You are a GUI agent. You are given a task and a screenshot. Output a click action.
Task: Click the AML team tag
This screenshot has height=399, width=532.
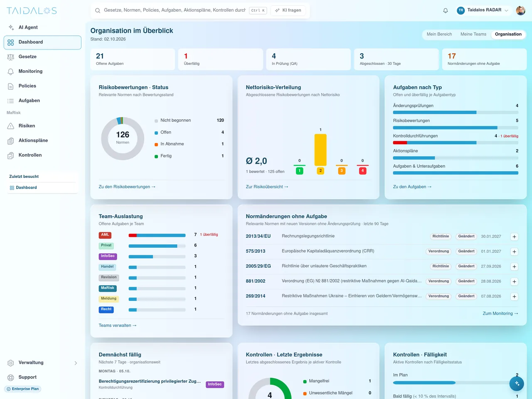point(105,235)
